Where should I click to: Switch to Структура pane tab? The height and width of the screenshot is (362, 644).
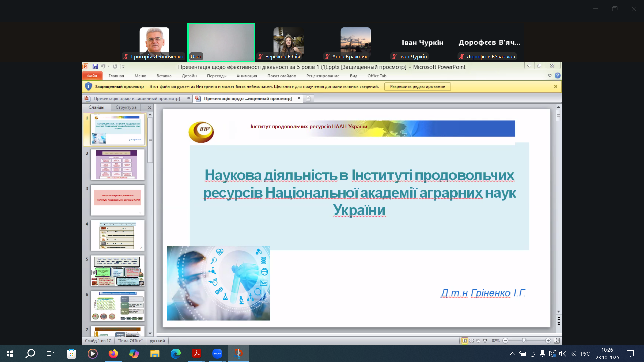coord(126,107)
